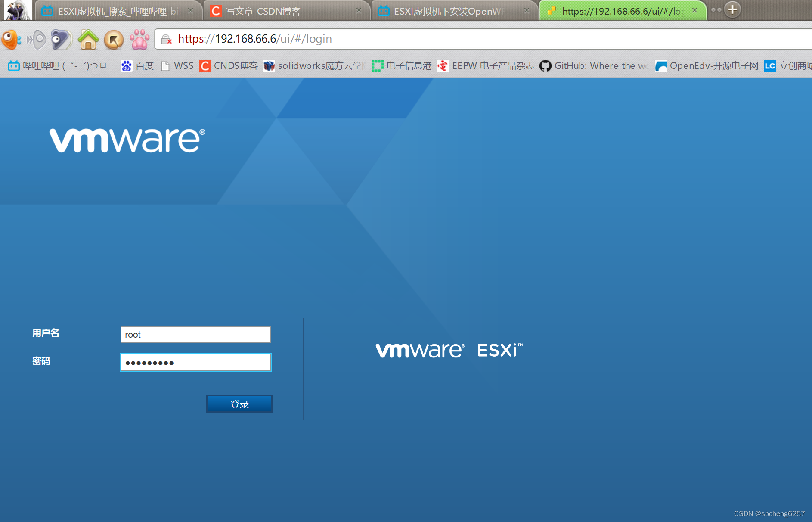Click the 登录 login button

239,404
